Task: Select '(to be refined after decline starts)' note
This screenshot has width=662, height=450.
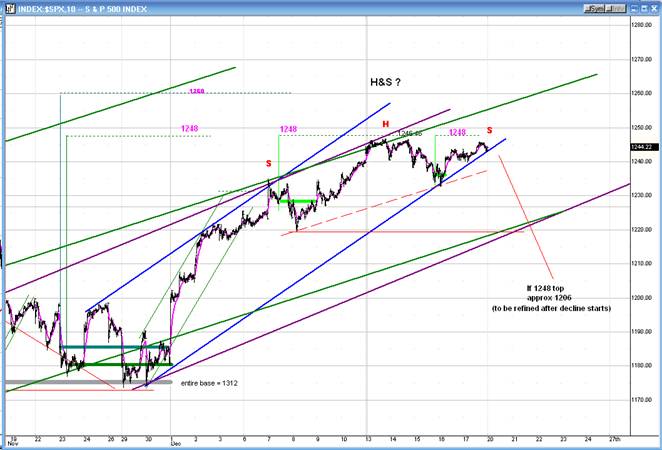Action: pos(551,309)
